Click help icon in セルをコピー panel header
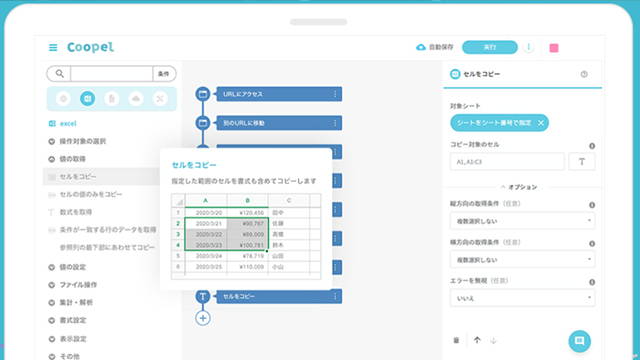The width and height of the screenshot is (640, 360). (x=584, y=74)
